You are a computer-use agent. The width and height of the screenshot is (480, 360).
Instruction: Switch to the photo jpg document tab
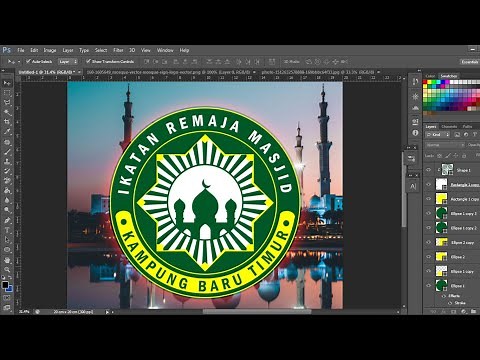click(x=320, y=72)
